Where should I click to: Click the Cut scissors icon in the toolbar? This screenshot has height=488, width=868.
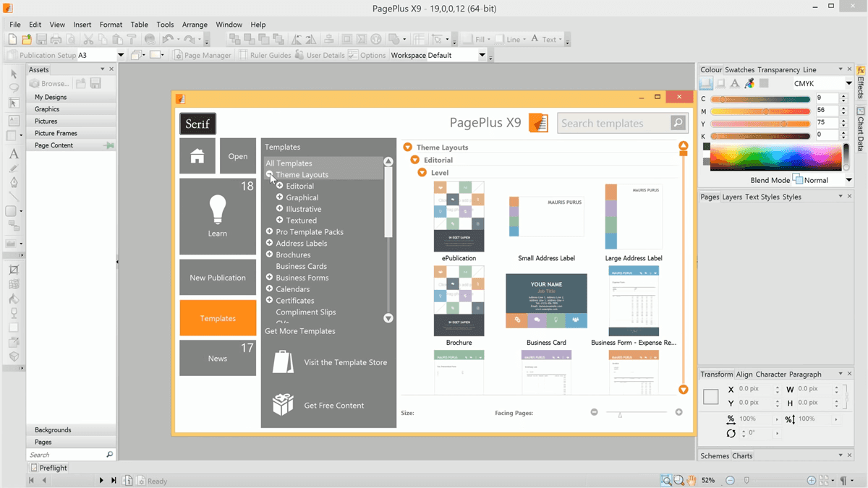click(88, 40)
